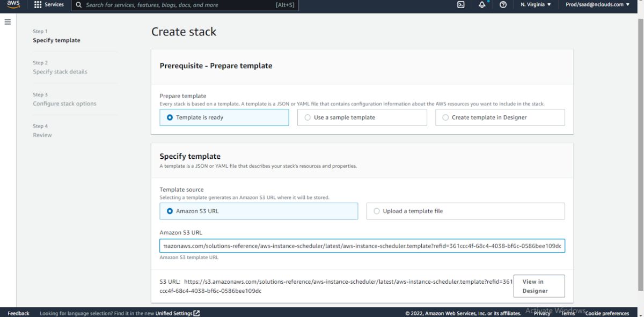Click the search magnifier icon
Image resolution: width=644 pixels, height=317 pixels.
pos(78,5)
